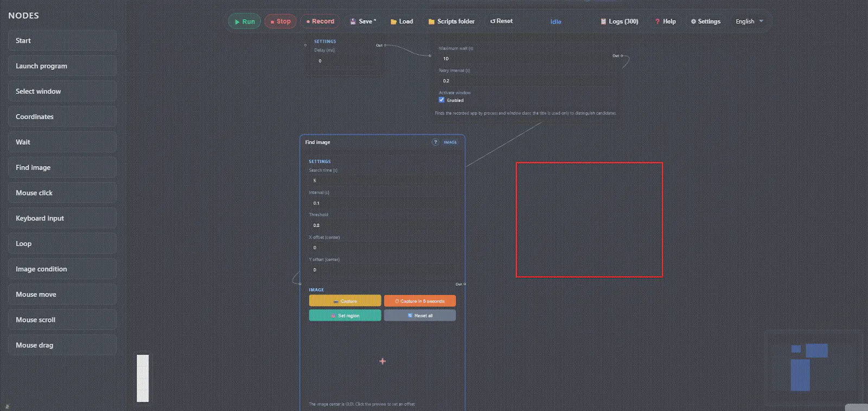Click the Run play icon

tap(237, 22)
